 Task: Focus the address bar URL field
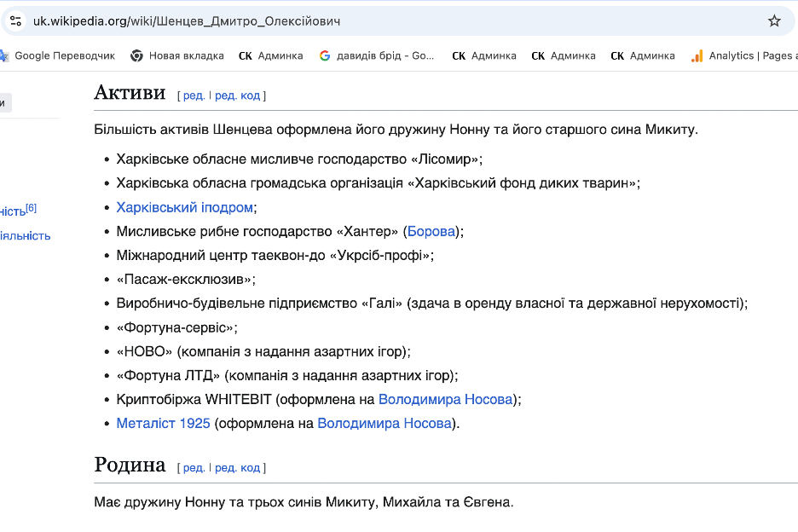tap(397, 21)
